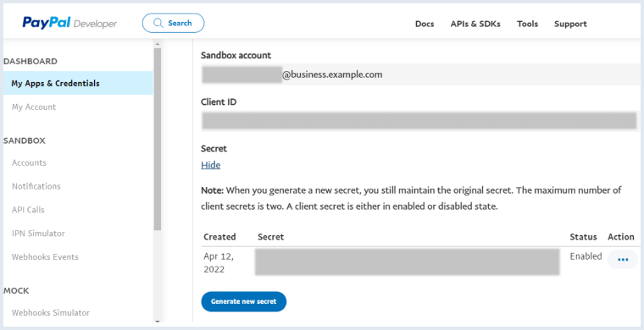This screenshot has width=644, height=330.
Task: Open the Docs menu
Action: click(425, 24)
